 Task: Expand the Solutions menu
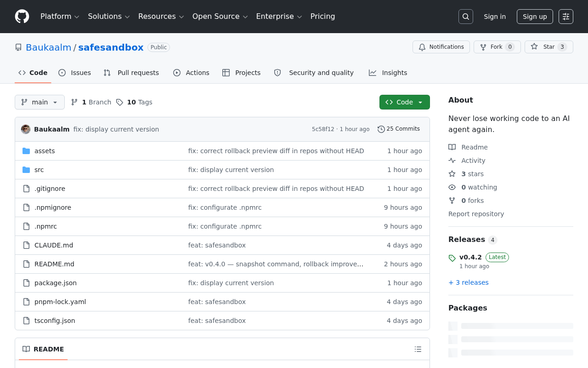(x=109, y=17)
